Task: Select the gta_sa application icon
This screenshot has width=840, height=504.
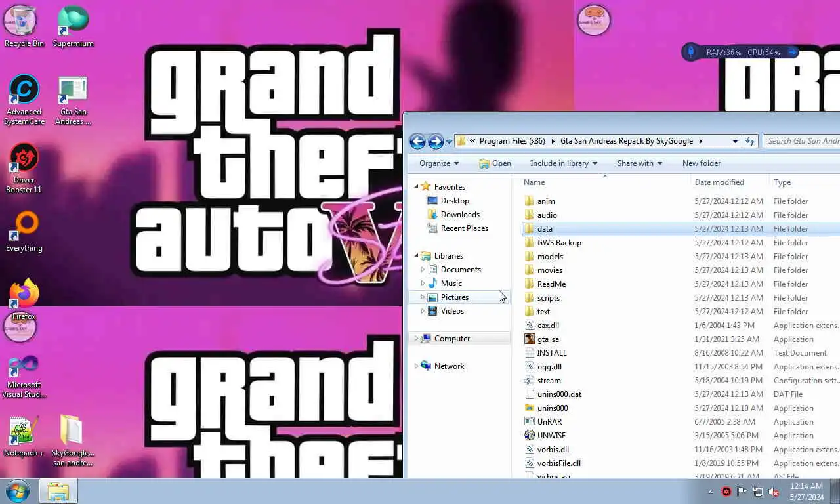Action: (x=530, y=339)
